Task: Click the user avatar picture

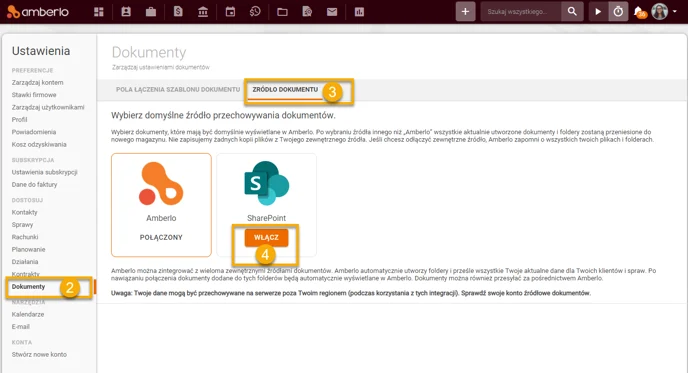Action: 659,12
